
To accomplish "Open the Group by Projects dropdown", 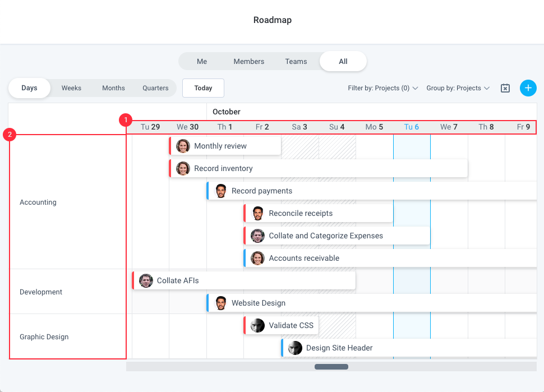I will 458,88.
